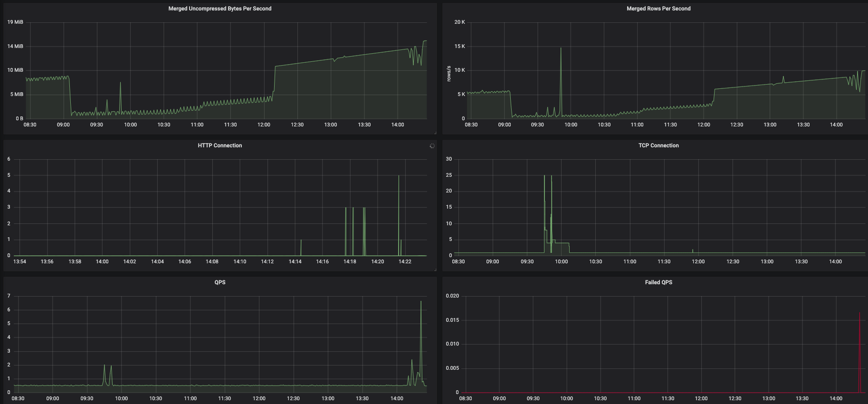Open the QPS panel title menu
868x404 pixels.
click(219, 282)
